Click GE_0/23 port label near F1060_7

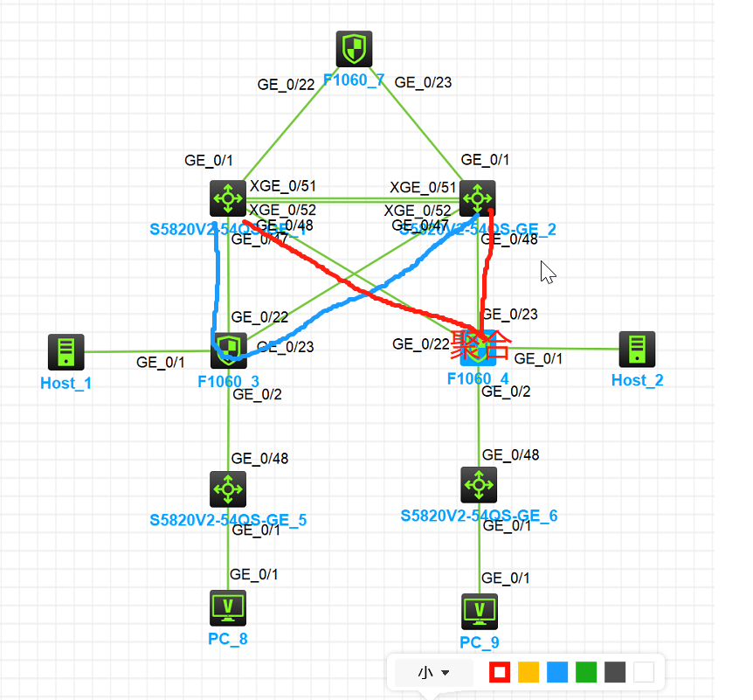click(x=423, y=82)
